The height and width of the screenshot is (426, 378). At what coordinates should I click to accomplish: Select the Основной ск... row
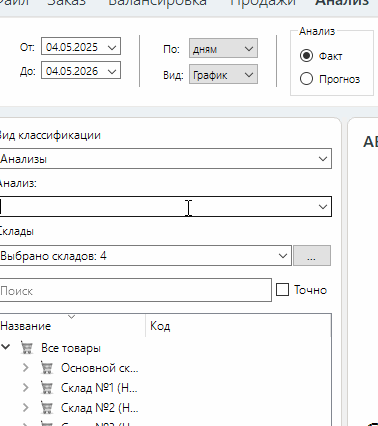click(165, 368)
